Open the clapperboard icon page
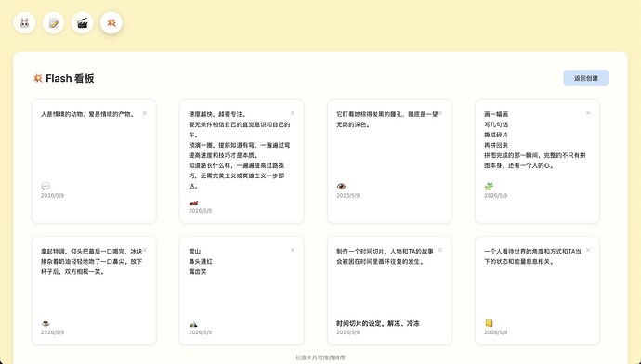641x364 pixels. point(83,22)
